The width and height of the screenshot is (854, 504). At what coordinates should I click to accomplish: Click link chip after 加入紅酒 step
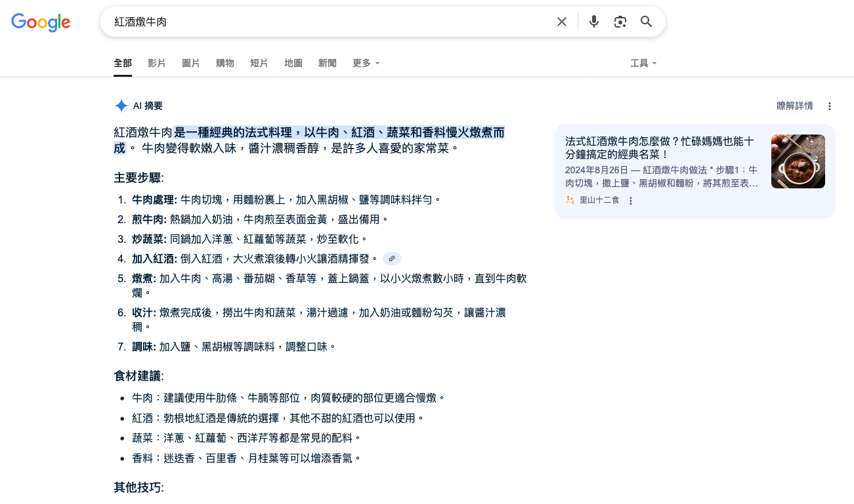[x=392, y=259]
